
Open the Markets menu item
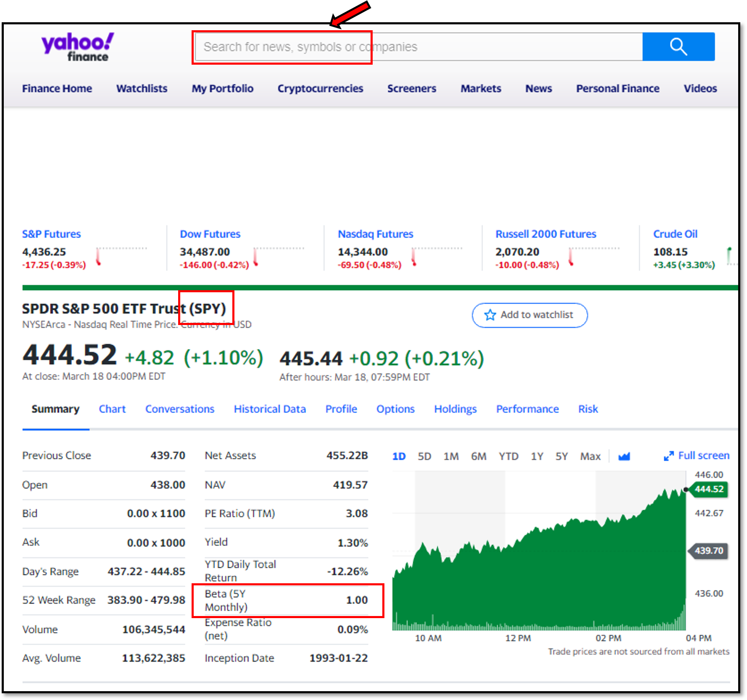(x=481, y=89)
